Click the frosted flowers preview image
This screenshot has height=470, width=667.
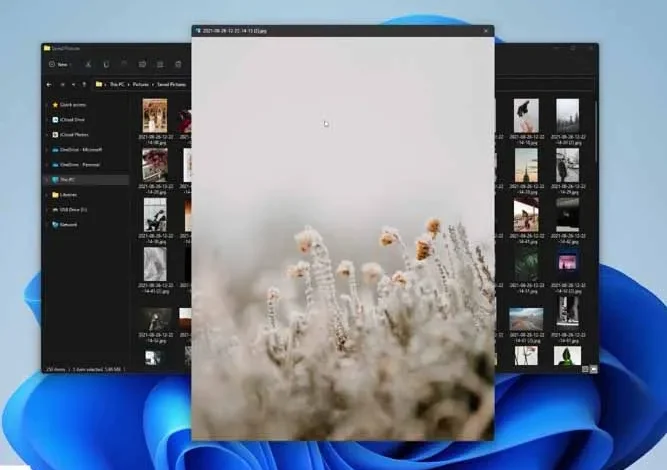[x=343, y=239]
